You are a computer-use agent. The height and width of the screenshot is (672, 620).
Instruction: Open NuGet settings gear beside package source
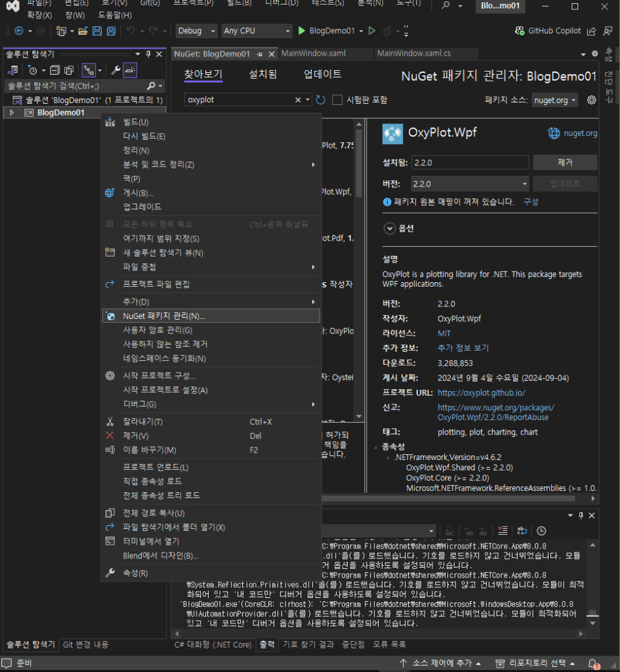click(x=592, y=100)
